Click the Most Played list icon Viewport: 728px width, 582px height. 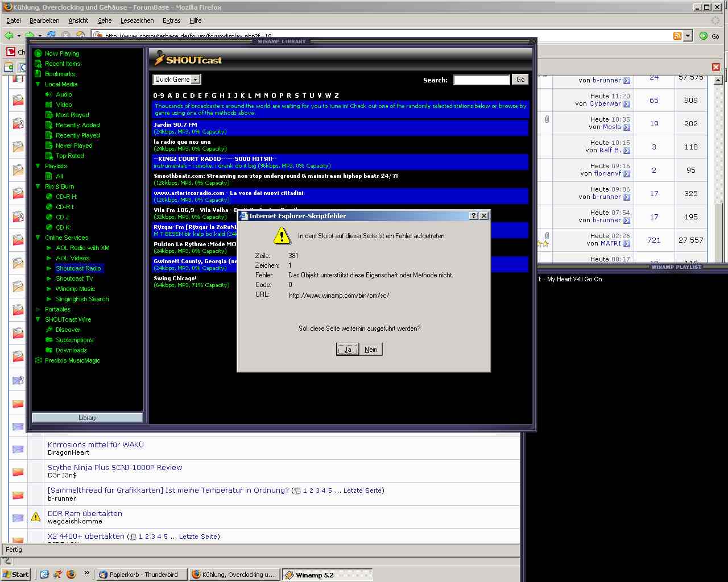coord(49,115)
